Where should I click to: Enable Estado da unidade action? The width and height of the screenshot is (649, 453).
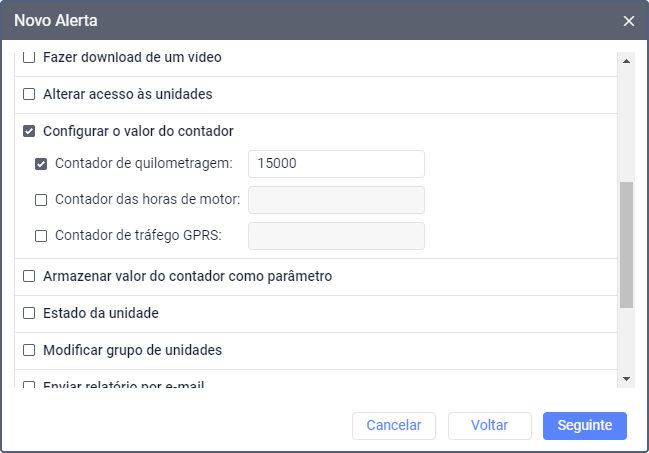click(29, 313)
